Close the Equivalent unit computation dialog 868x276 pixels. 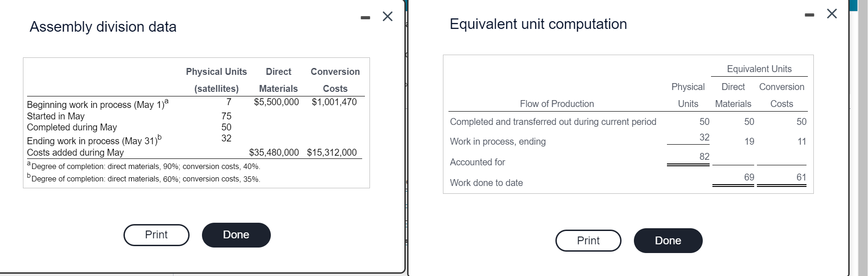(832, 14)
